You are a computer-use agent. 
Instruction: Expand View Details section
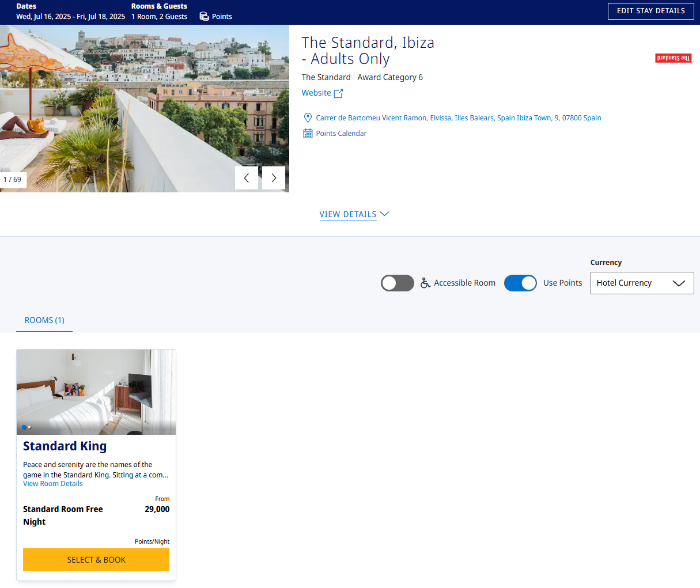click(354, 214)
